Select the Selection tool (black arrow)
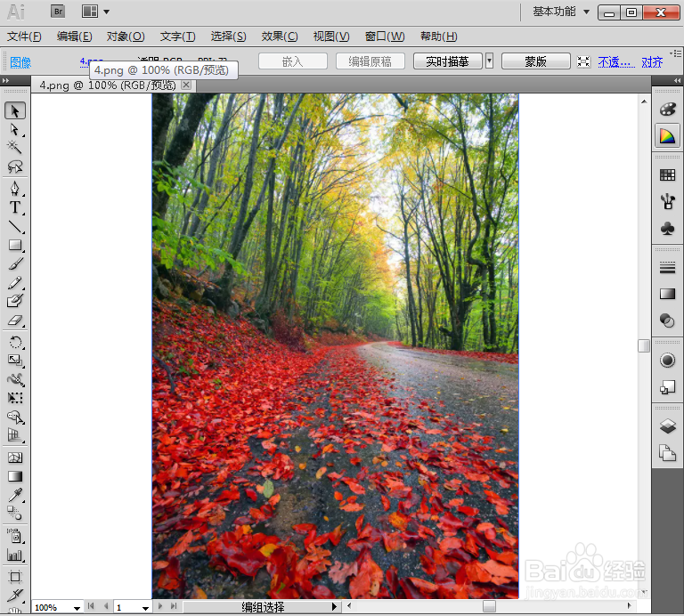This screenshot has height=616, width=684. point(15,110)
